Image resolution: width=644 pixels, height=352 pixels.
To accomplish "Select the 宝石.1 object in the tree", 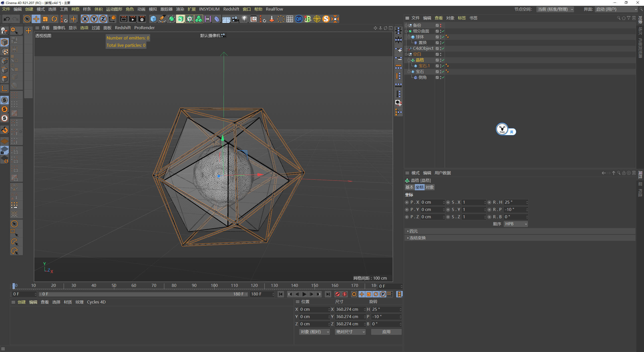I will tap(424, 66).
